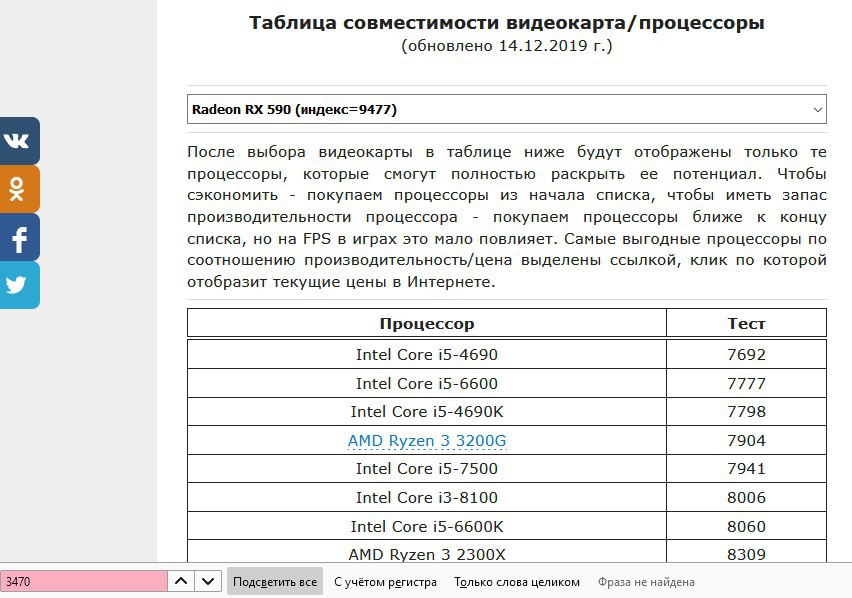Click test score 7777
The height and width of the screenshot is (598, 852).
pos(746,383)
